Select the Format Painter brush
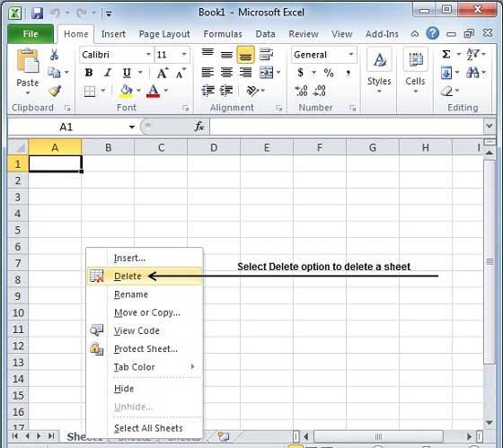Image resolution: width=503 pixels, height=448 pixels. pyautogui.click(x=55, y=91)
